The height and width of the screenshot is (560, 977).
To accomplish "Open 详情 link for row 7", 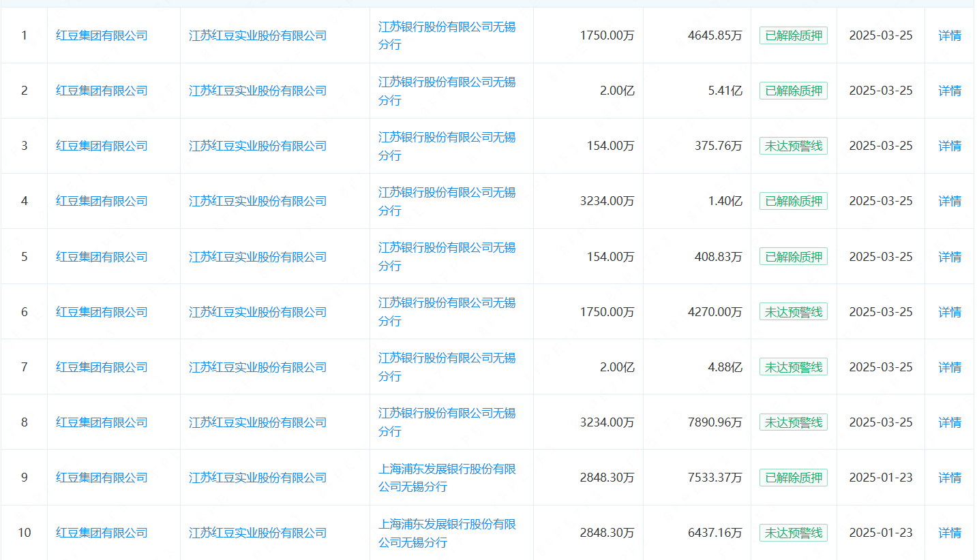I will coord(950,367).
